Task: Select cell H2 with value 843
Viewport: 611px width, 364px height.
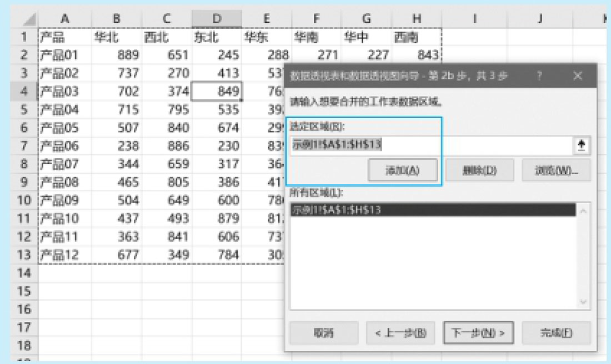Action: pyautogui.click(x=417, y=55)
